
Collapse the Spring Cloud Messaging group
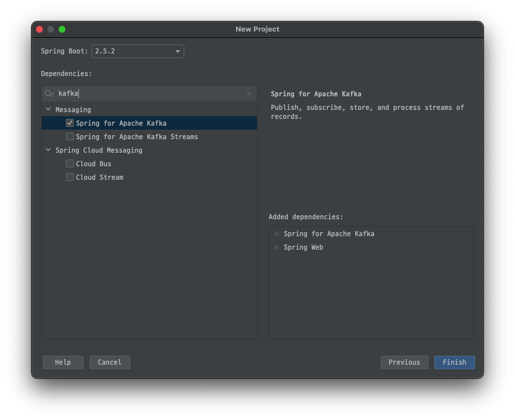pos(48,150)
